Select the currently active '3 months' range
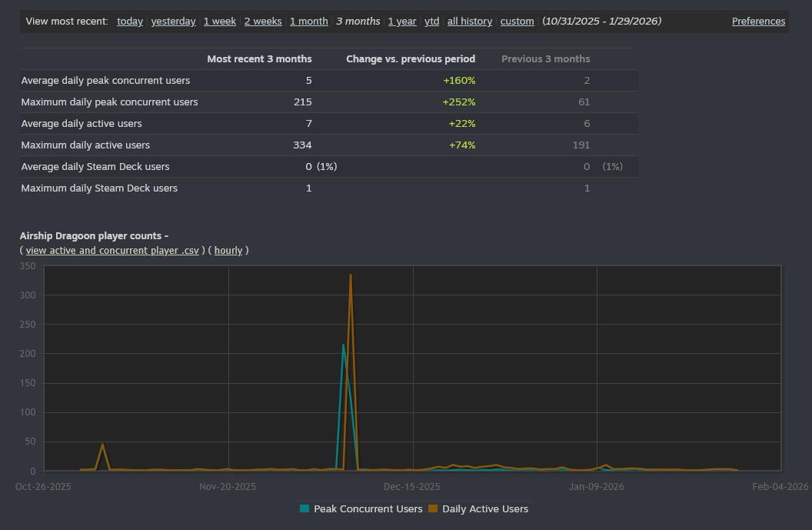 coord(358,22)
